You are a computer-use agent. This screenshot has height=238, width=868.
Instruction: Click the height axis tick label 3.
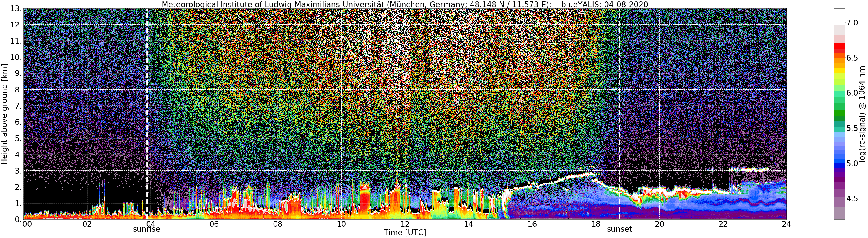point(18,171)
